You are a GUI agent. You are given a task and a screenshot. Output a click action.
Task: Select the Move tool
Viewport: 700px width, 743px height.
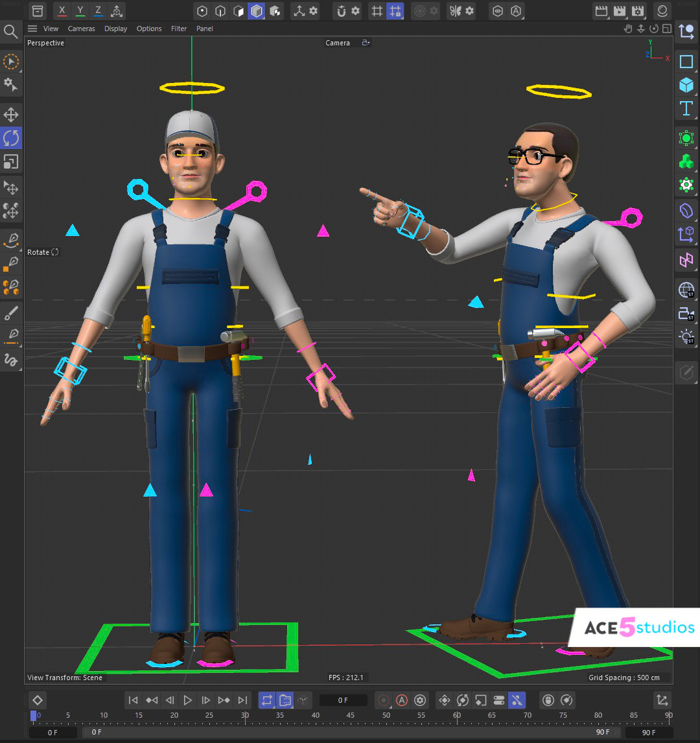11,115
